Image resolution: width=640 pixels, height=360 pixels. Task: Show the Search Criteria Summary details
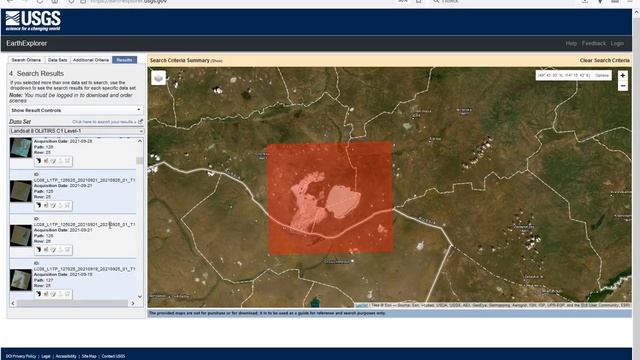tap(217, 61)
